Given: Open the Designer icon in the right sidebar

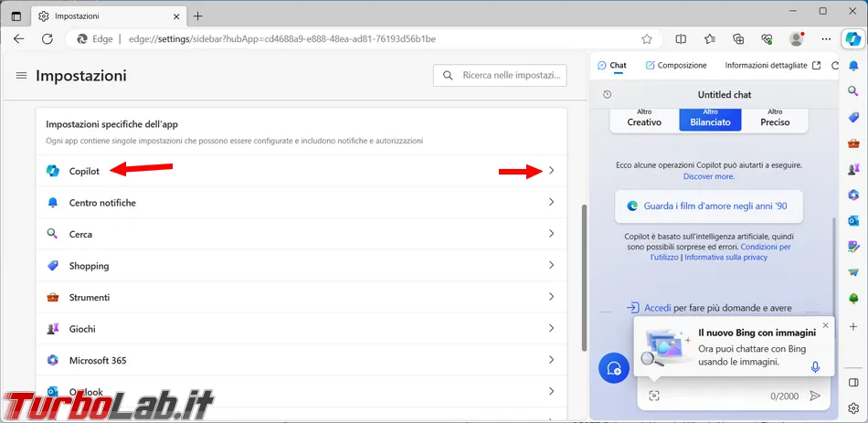Looking at the screenshot, I should pos(853,247).
